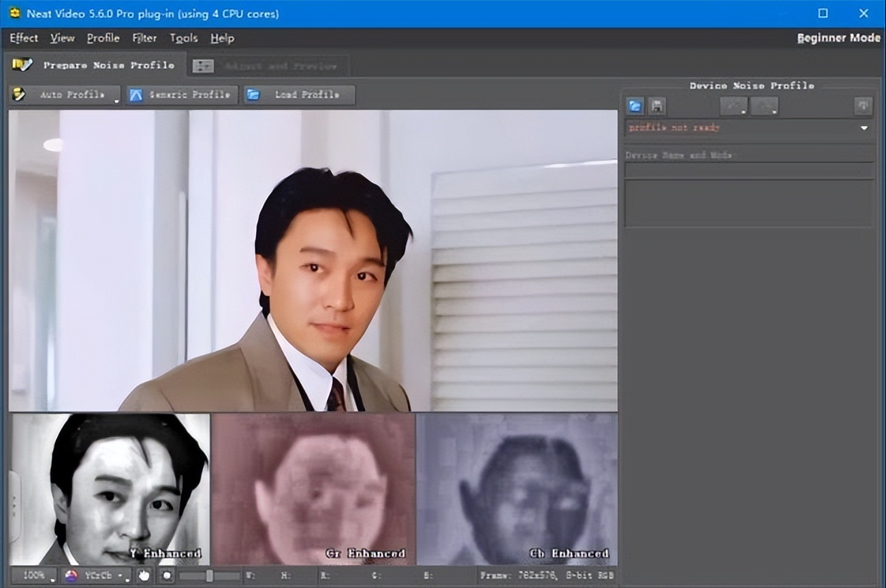Screen dimensions: 886x588
Task: Toggle Beginner Mode in the top right
Action: [838, 38]
